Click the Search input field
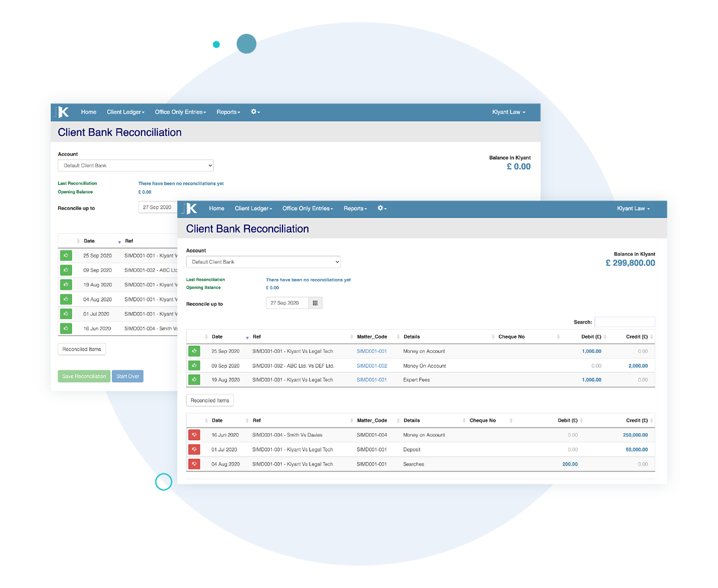 point(625,322)
